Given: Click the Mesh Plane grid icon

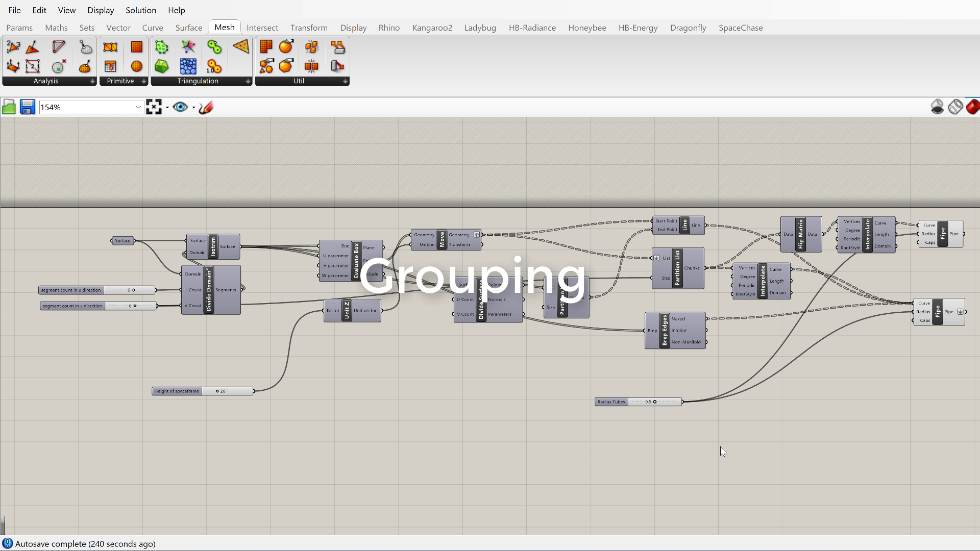Looking at the screenshot, I should (136, 47).
